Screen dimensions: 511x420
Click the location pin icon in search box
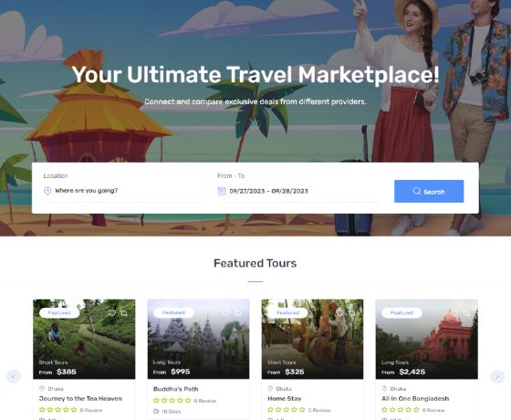[47, 191]
